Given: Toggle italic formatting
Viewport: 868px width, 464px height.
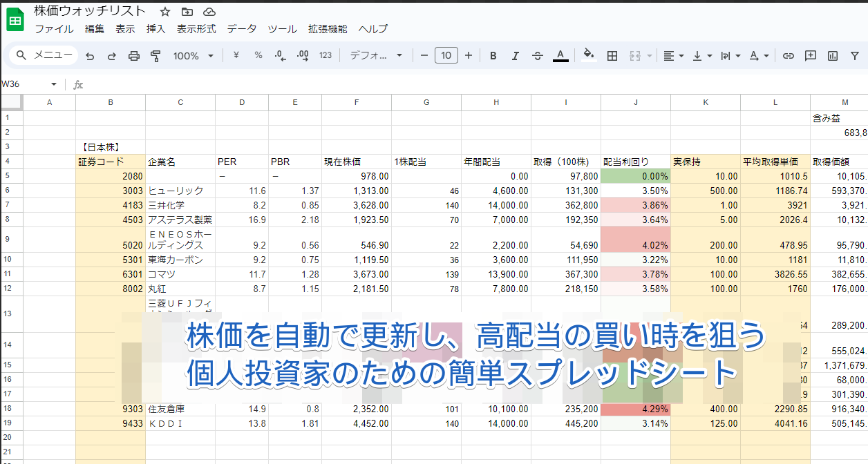Looking at the screenshot, I should [515, 55].
